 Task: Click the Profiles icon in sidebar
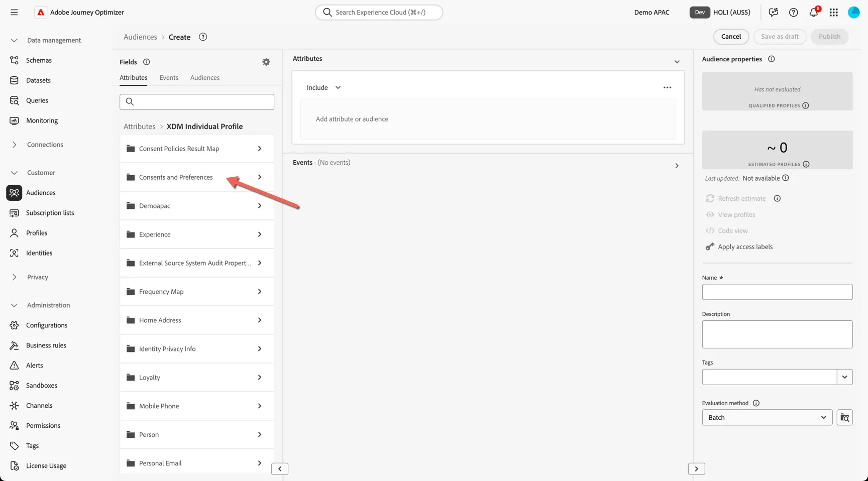coord(14,233)
